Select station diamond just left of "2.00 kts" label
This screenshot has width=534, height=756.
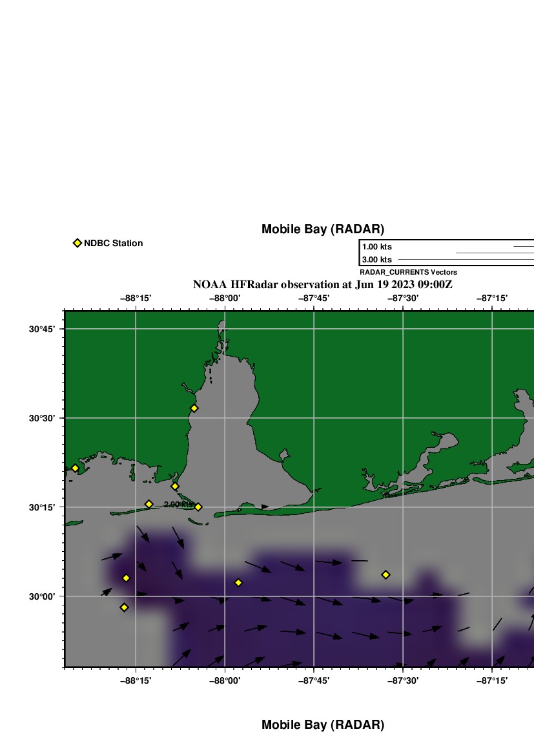point(149,504)
